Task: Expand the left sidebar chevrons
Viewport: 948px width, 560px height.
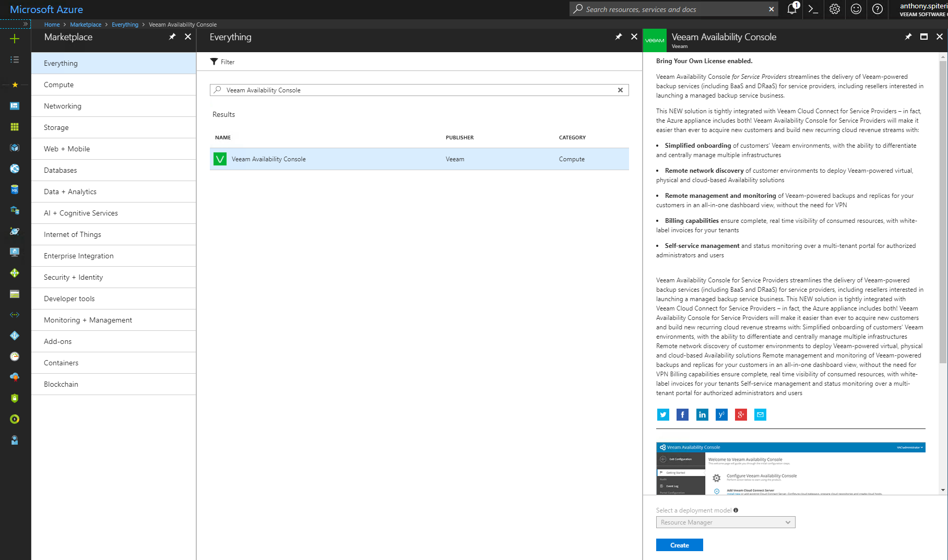Action: pyautogui.click(x=26, y=24)
